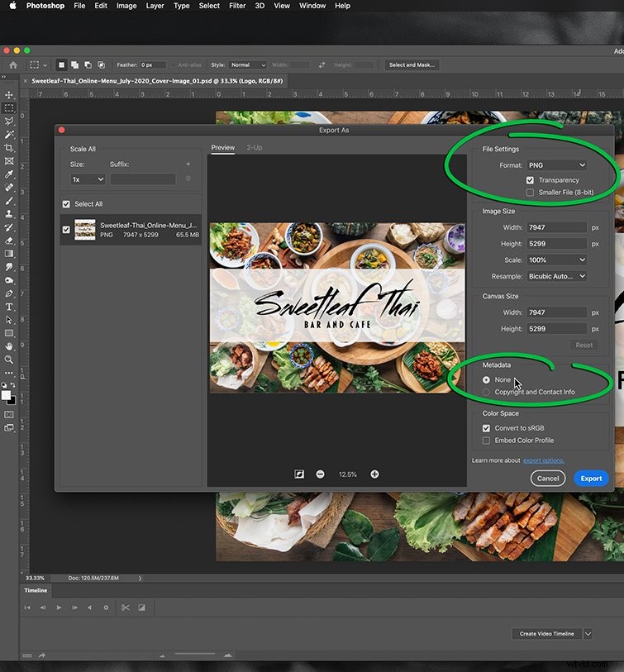Open the Timeline panel tab
Viewport: 624px width, 672px height.
36,590
